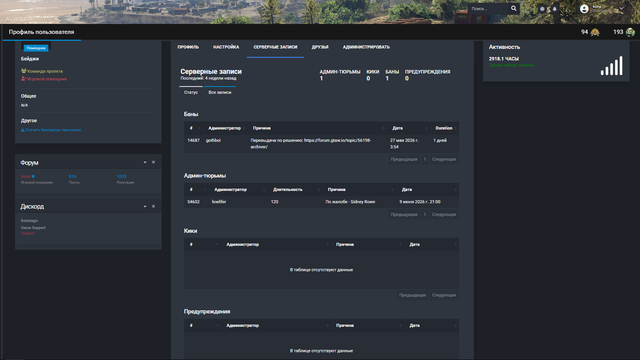This screenshot has height=360, width=640.
Task: Click the search magnifier icon
Action: pyautogui.click(x=513, y=9)
